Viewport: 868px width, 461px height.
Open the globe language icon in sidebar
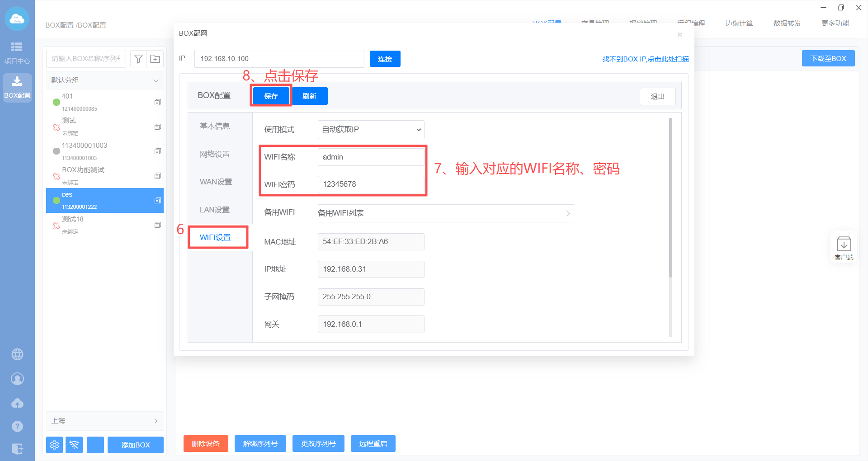point(17,354)
